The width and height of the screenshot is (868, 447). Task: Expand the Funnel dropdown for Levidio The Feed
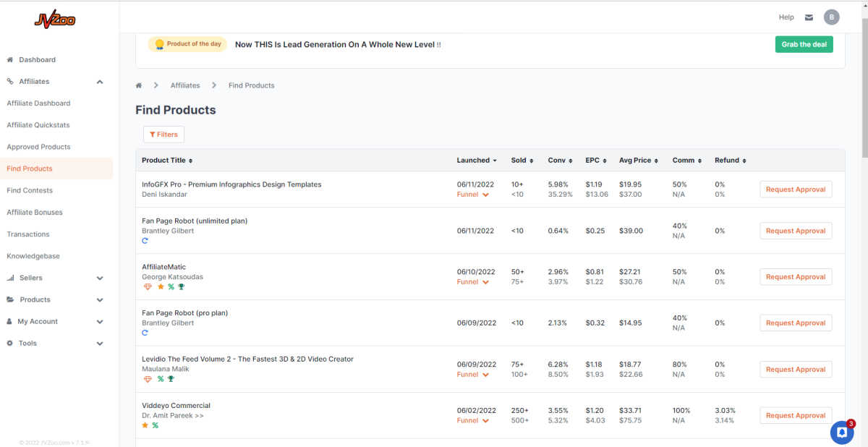(473, 375)
